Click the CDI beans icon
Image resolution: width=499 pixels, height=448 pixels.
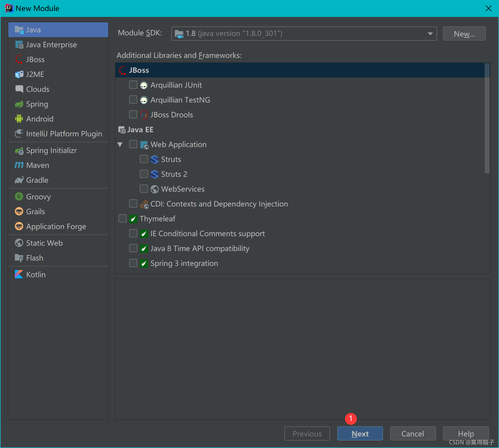pos(144,204)
